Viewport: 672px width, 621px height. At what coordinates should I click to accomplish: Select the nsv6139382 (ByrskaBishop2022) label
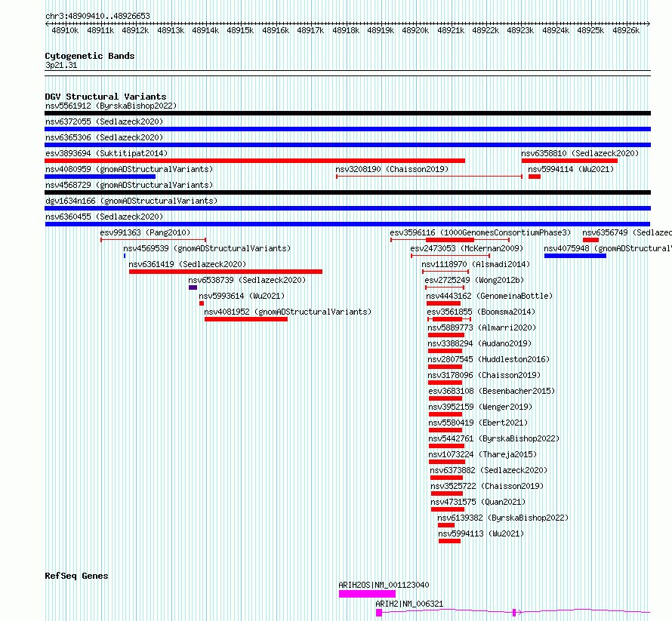[503, 518]
